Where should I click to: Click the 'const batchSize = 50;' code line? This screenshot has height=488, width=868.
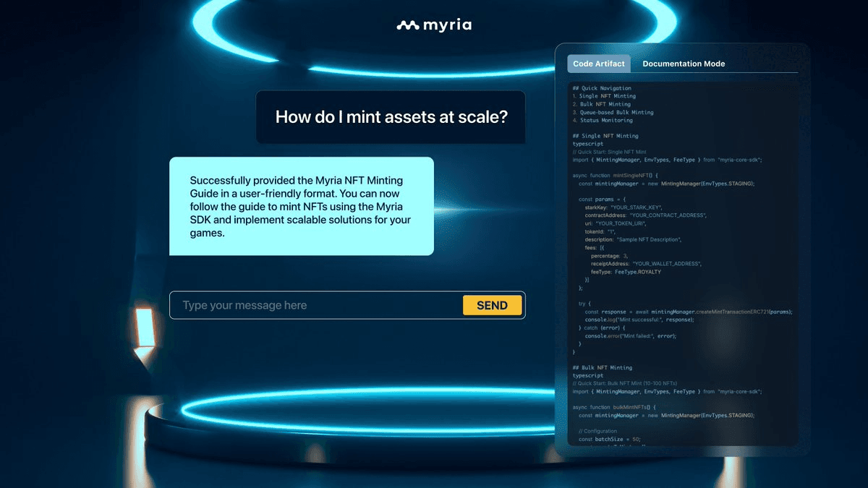pos(609,439)
